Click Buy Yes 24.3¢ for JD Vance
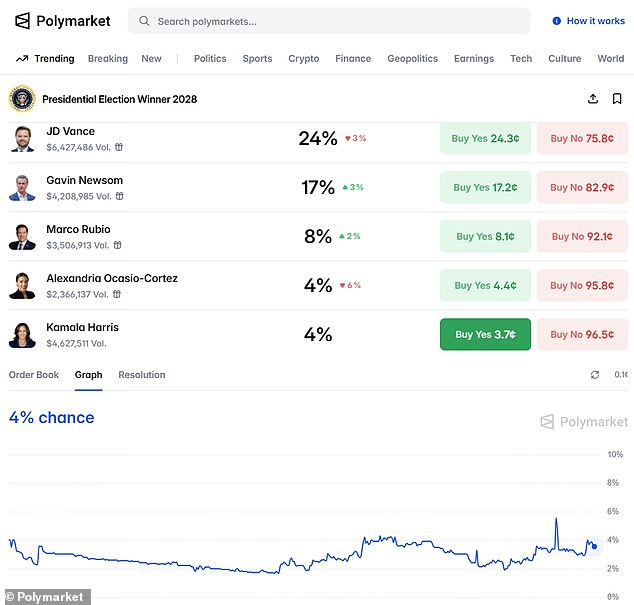This screenshot has width=634, height=605. click(485, 139)
